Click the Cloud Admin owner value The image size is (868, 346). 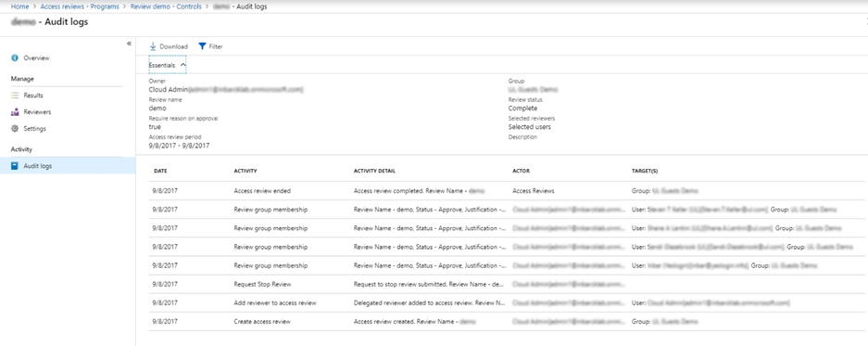(x=226, y=89)
